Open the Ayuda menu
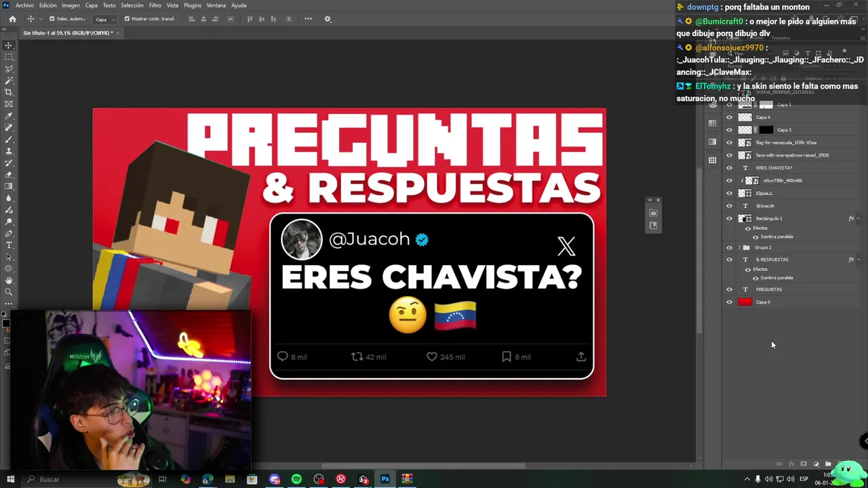868x488 pixels. coord(239,5)
